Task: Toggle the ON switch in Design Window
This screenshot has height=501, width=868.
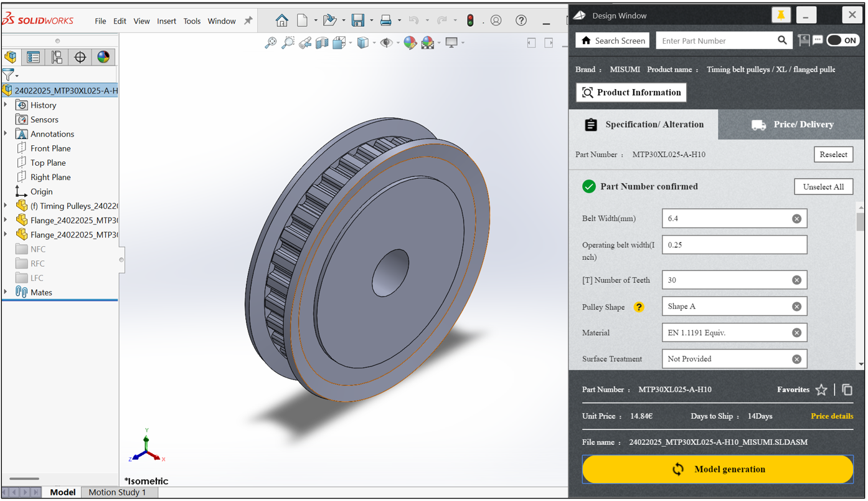Action: tap(842, 41)
